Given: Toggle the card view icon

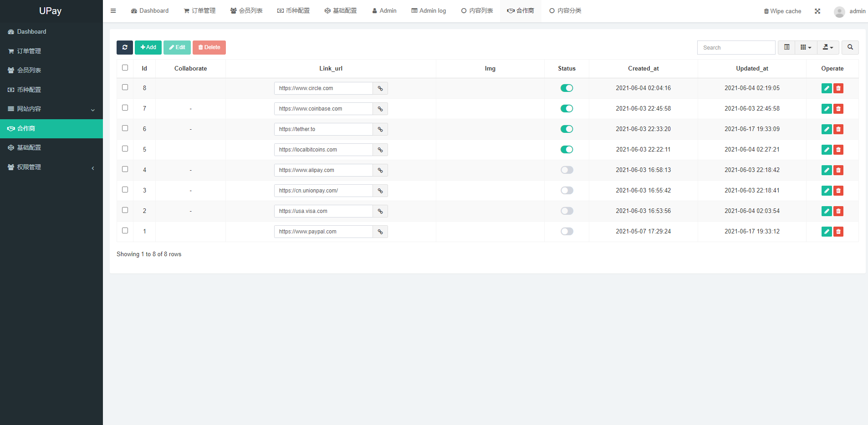Looking at the screenshot, I should [786, 47].
